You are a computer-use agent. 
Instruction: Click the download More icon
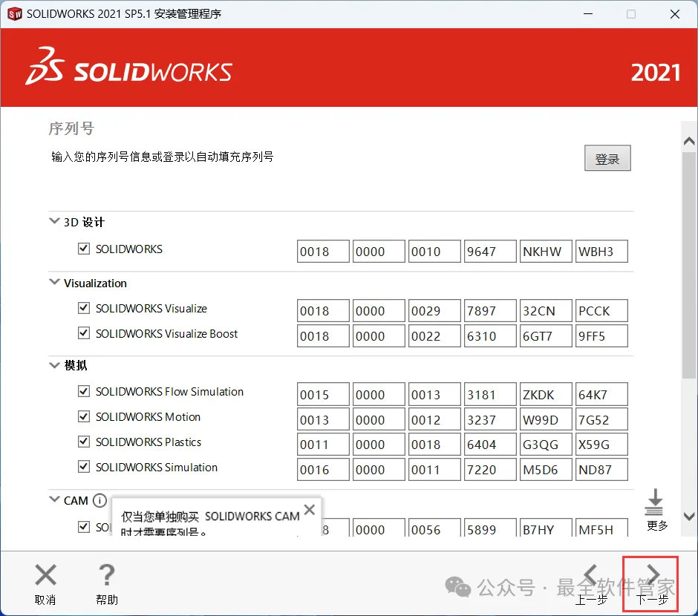pos(654,502)
